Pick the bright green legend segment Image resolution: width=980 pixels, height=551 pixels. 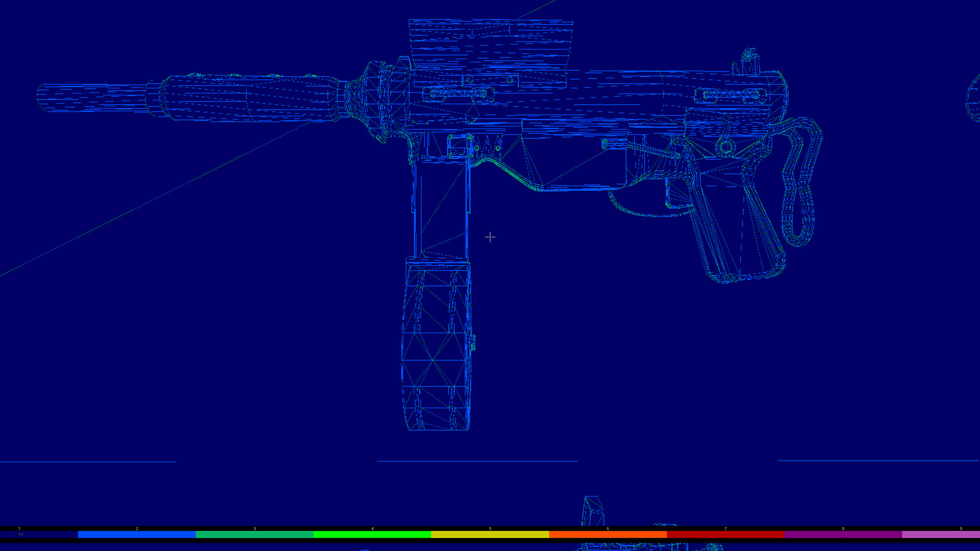point(372,534)
